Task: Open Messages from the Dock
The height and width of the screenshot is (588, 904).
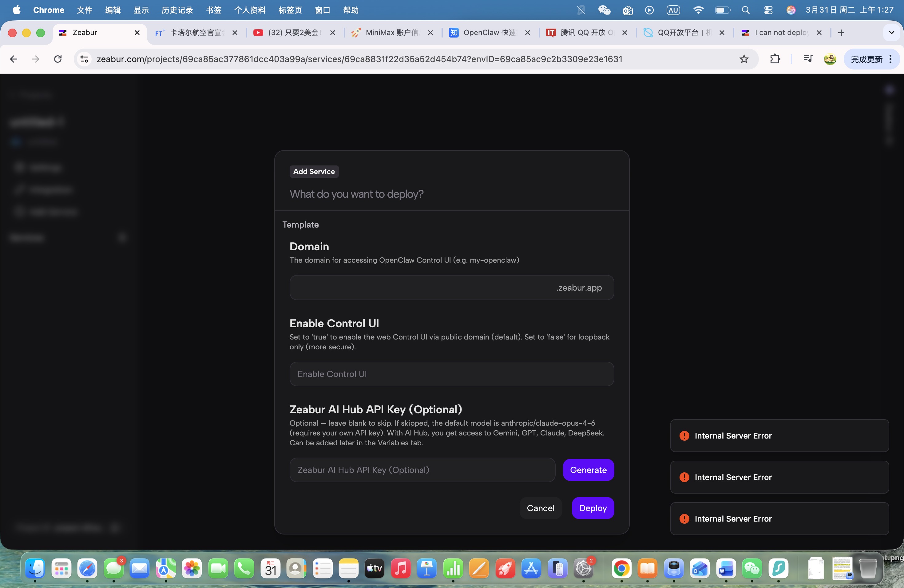Action: pyautogui.click(x=113, y=568)
